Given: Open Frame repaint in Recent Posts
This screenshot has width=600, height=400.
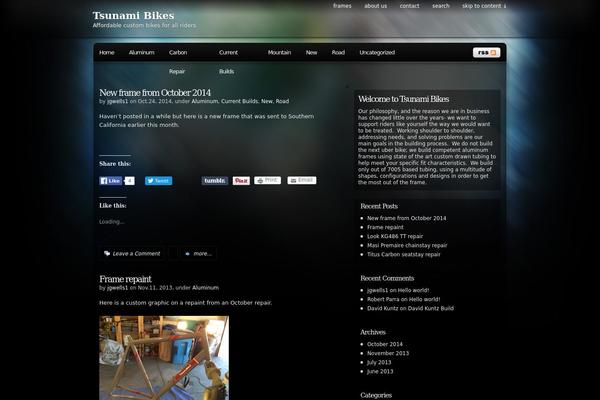Looking at the screenshot, I should 385,227.
